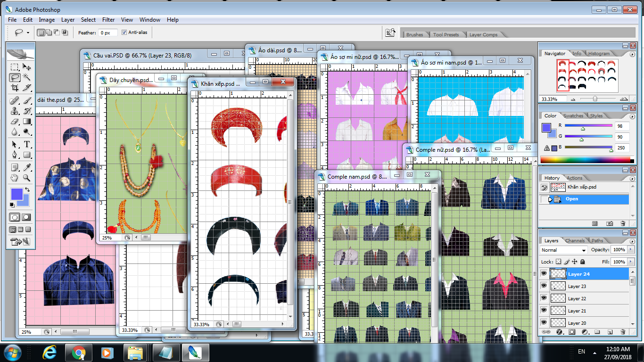Select the Brush tool
Screen dimensions: 644x362
pyautogui.click(x=27, y=100)
